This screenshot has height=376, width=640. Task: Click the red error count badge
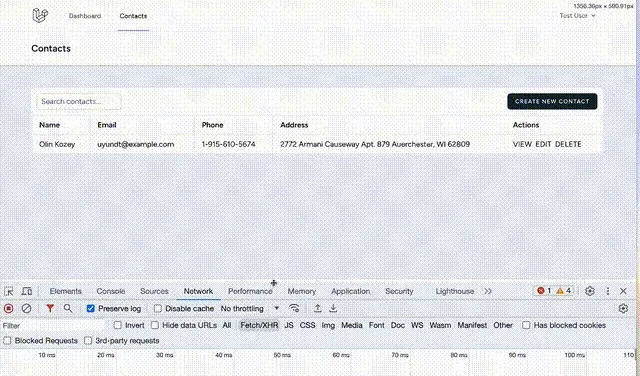click(544, 291)
